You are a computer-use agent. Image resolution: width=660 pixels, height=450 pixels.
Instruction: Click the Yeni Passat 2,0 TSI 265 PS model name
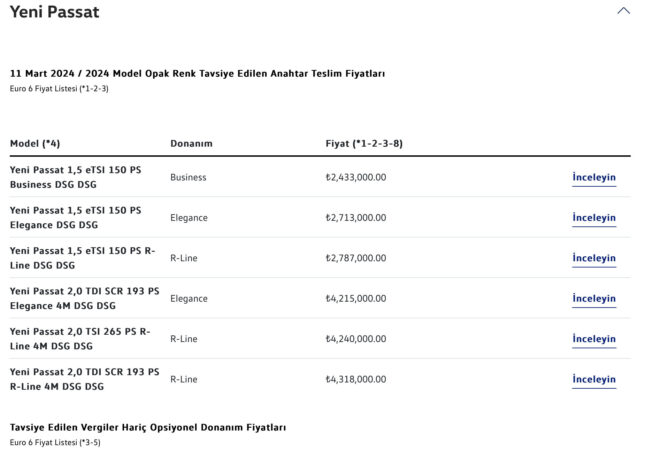click(80, 338)
